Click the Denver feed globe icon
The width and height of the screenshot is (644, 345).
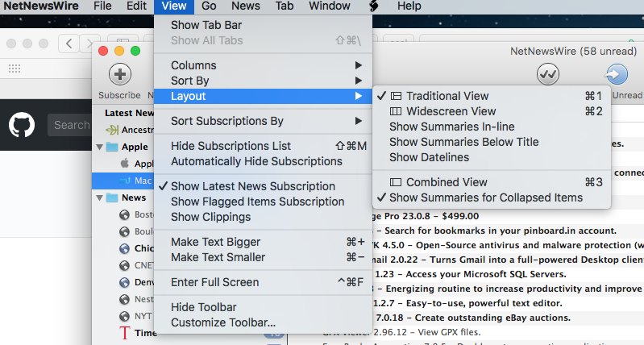[124, 282]
